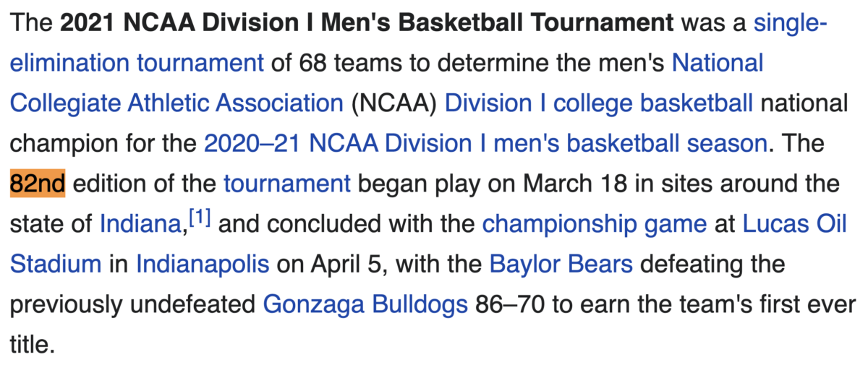Viewport: 868px width, 365px height.
Task: Select the Indianapolis link
Action: (x=203, y=265)
